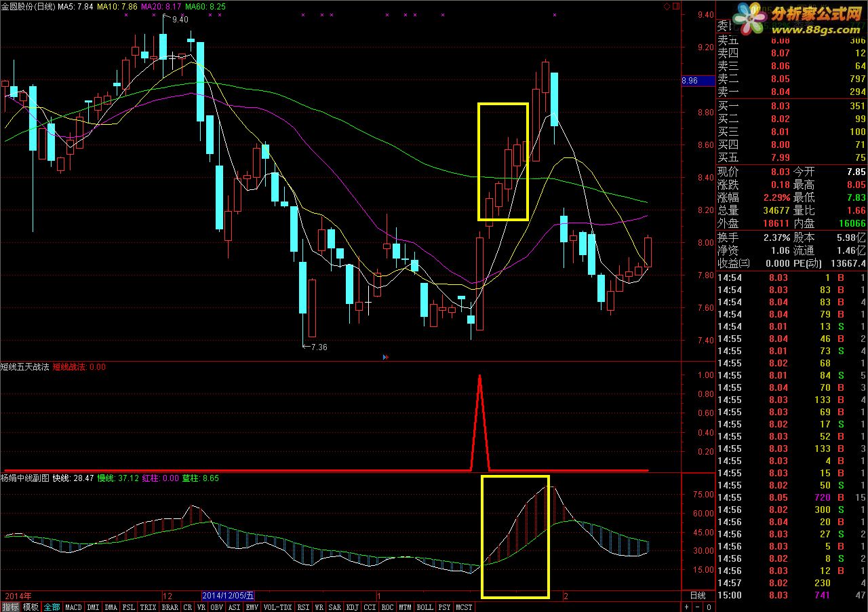Click the 8.96 price axis marker
The height and width of the screenshot is (612, 868).
tap(698, 81)
